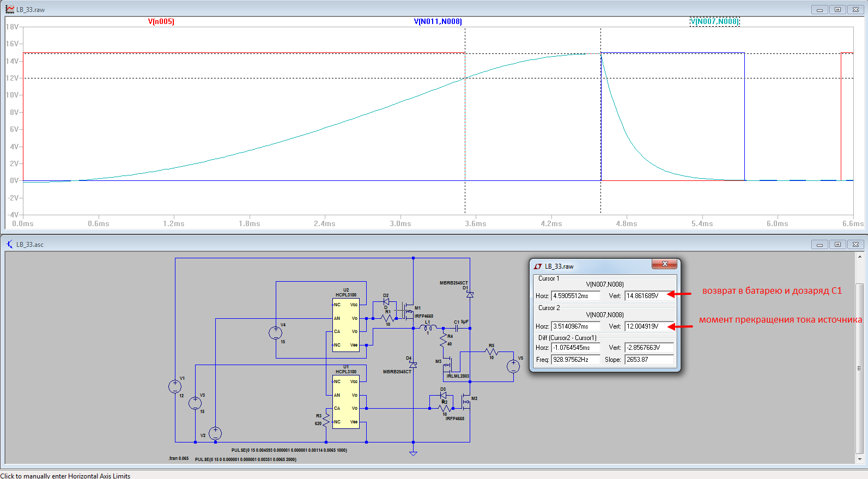Minimize the LB_33.asc schematic window
The width and height of the screenshot is (868, 479).
pyautogui.click(x=820, y=245)
